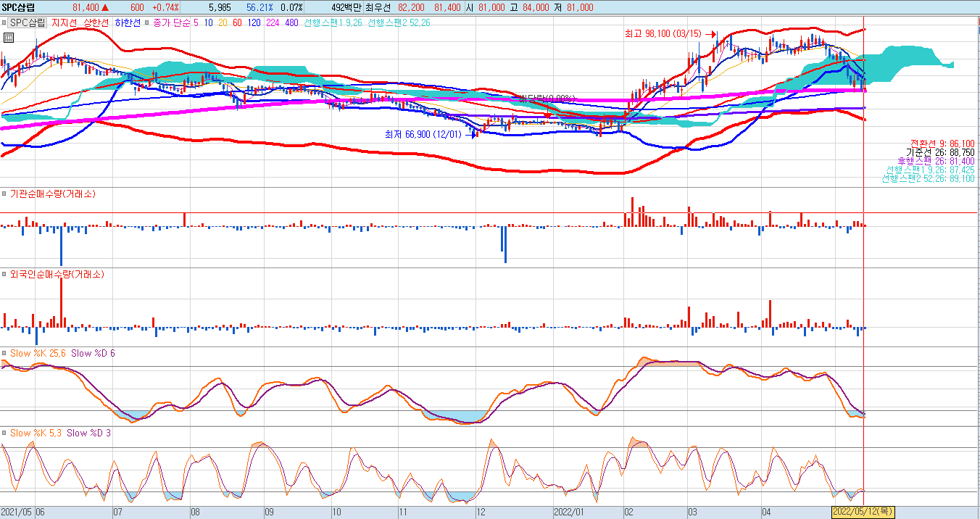Click the 선행스팬2 52,26: 89,100 value label

929,178
